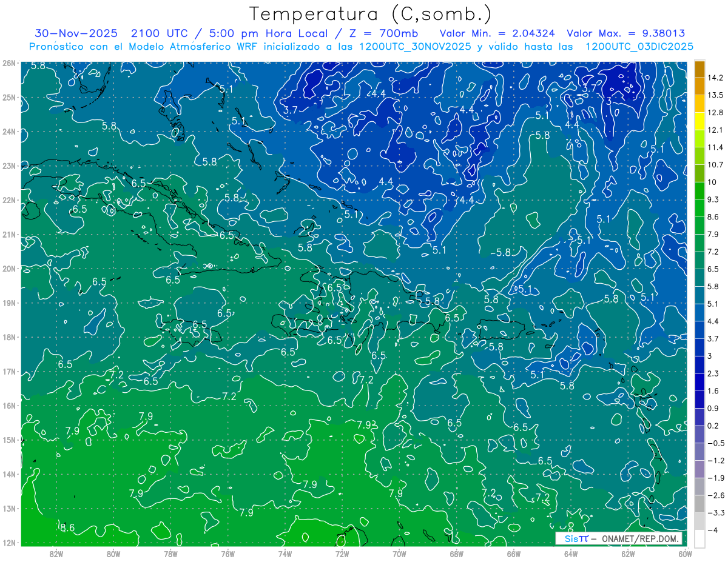
Task: Click the '16N' latitude axis label
Action: (9, 406)
